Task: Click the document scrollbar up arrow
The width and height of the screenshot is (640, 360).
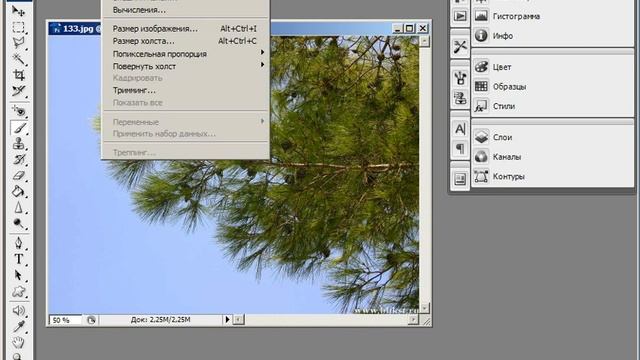Action: coord(424,41)
